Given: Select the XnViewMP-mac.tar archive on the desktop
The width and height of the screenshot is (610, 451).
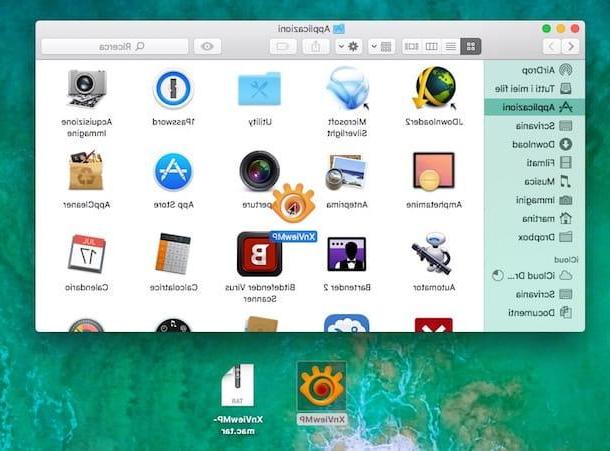Looking at the screenshot, I should [238, 385].
